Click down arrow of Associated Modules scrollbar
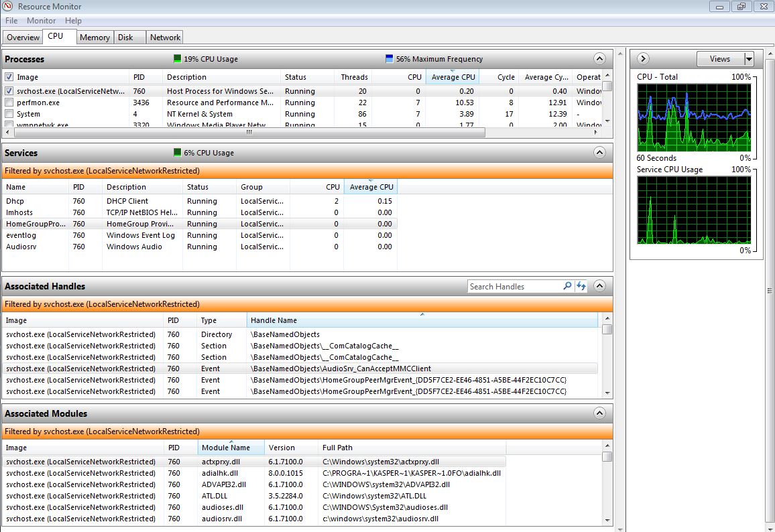 click(x=607, y=521)
